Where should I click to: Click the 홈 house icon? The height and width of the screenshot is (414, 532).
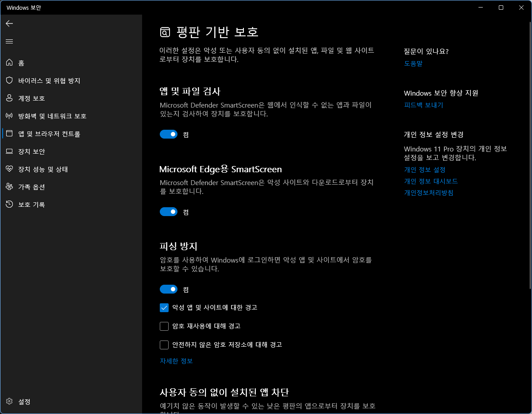9,63
